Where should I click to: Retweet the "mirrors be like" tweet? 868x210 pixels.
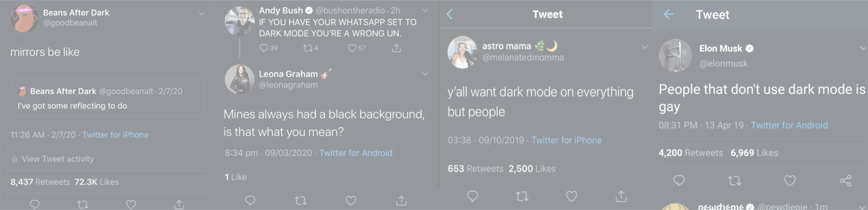pyautogui.click(x=83, y=204)
